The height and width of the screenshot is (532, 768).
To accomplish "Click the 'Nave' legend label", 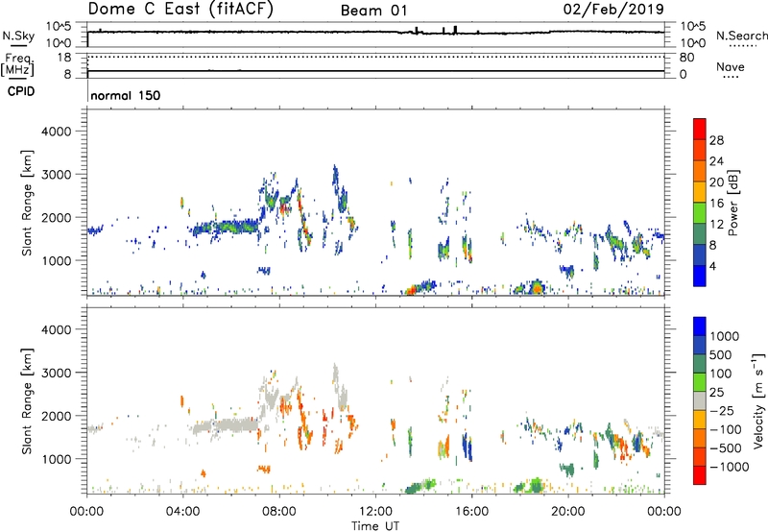I will (x=731, y=67).
